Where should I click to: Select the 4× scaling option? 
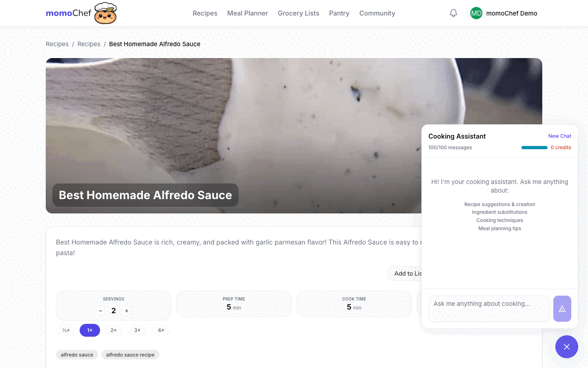pyautogui.click(x=161, y=330)
